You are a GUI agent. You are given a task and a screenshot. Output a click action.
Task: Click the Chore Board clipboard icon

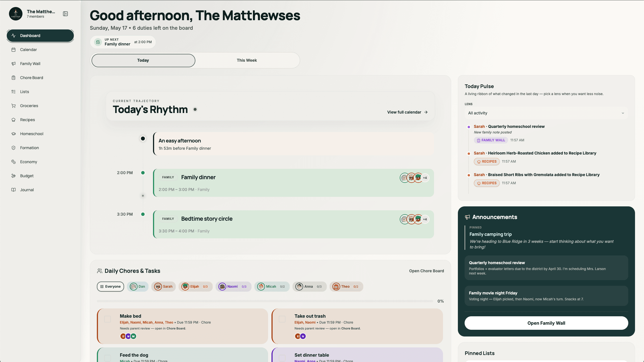pyautogui.click(x=13, y=78)
